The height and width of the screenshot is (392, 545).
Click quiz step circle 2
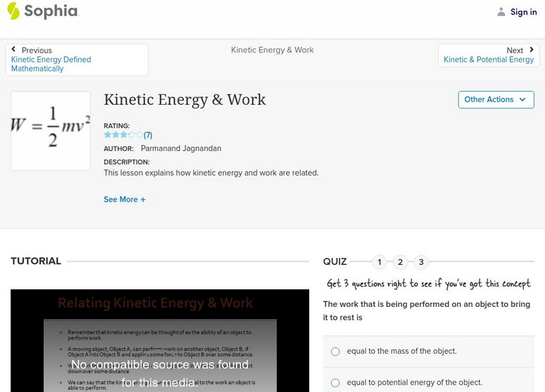coord(401,261)
